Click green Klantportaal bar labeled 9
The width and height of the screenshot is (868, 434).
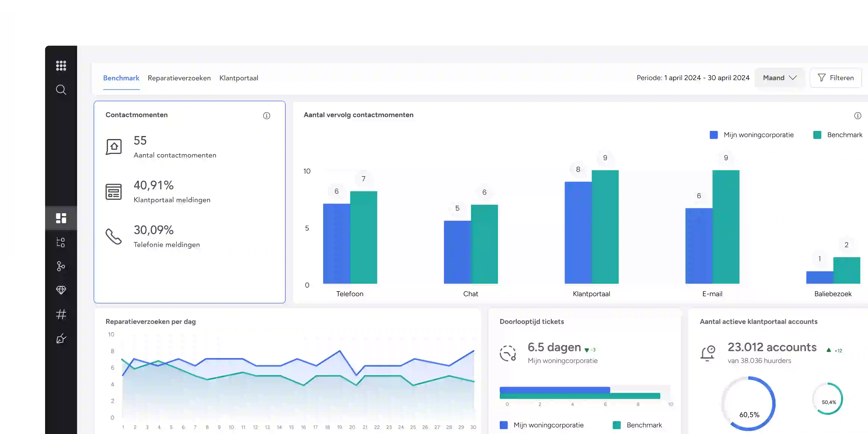pos(605,227)
